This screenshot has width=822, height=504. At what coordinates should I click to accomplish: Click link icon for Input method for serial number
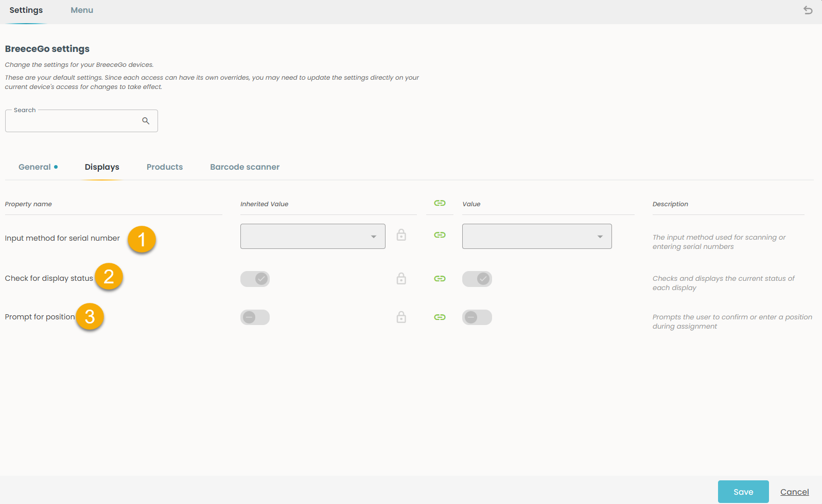click(440, 235)
